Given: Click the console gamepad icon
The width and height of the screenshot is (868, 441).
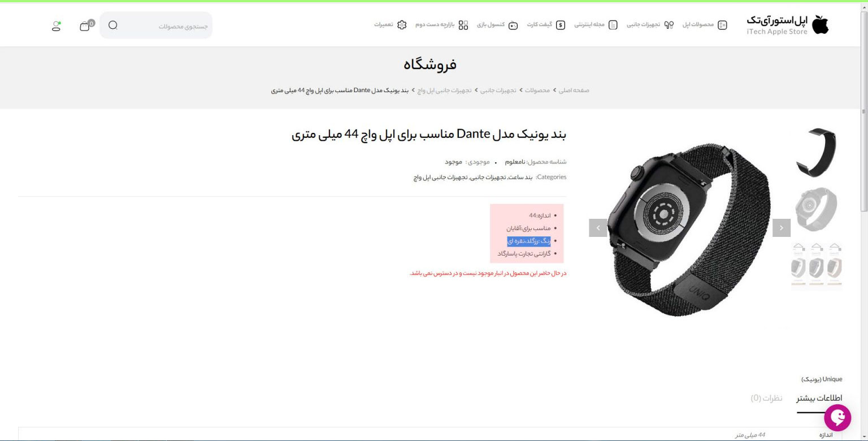Looking at the screenshot, I should pos(513,25).
